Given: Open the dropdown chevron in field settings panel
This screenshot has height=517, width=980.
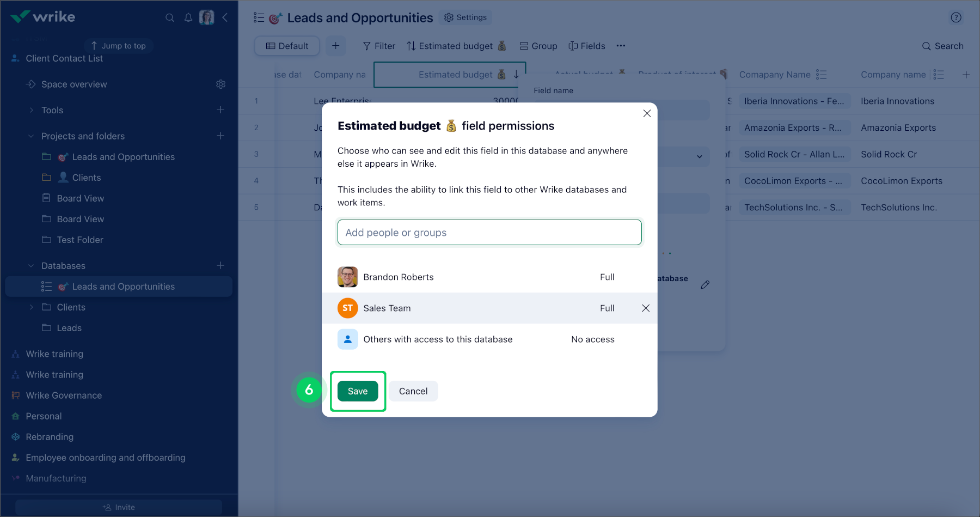Looking at the screenshot, I should [700, 157].
